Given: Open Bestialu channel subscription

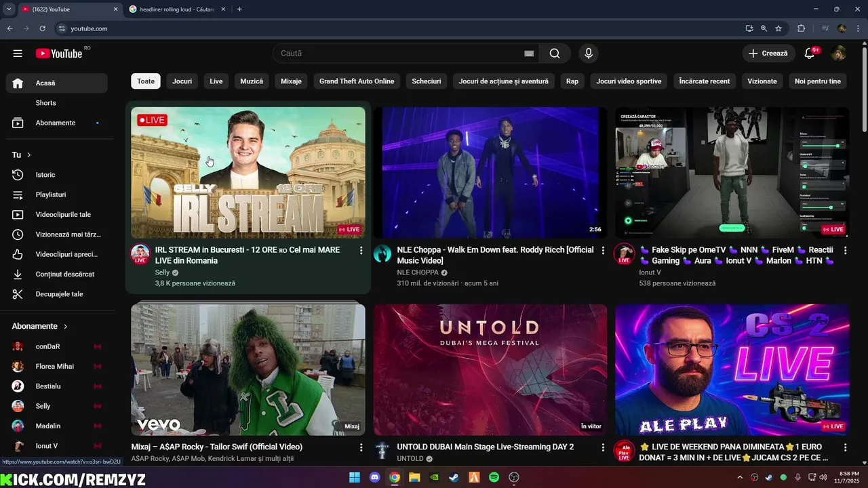Looking at the screenshot, I should [57, 386].
